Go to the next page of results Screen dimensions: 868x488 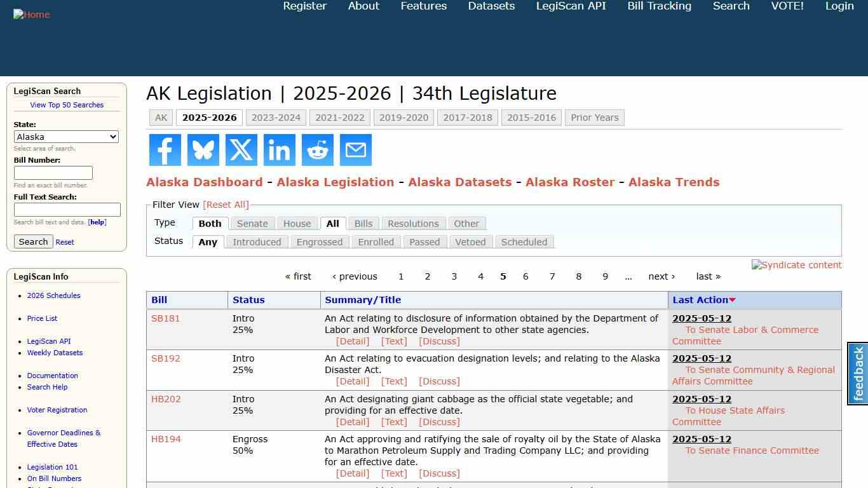(661, 276)
